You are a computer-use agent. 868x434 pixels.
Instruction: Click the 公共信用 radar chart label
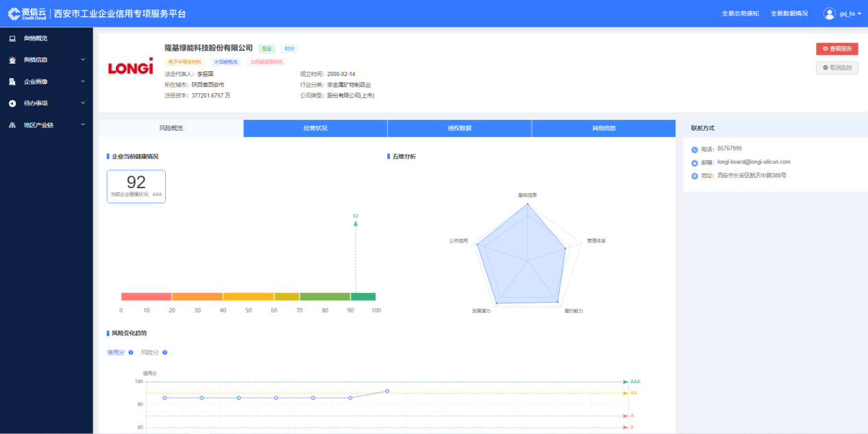458,241
